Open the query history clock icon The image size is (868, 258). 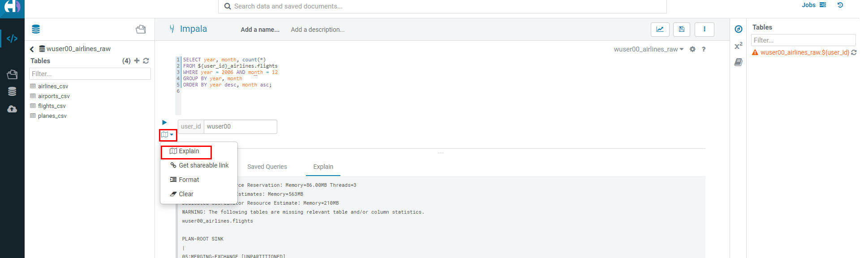[x=840, y=5]
